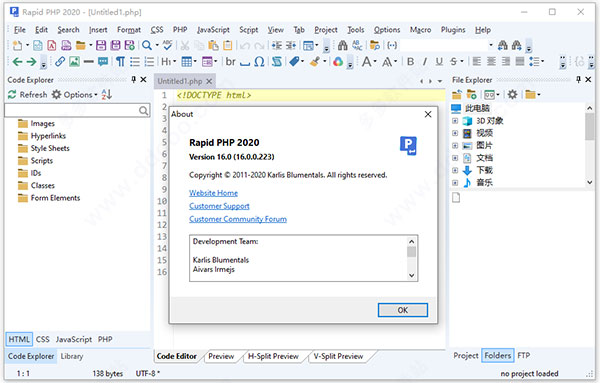The height and width of the screenshot is (383, 600).
Task: Expand the 视频 tree node
Action: pos(455,133)
